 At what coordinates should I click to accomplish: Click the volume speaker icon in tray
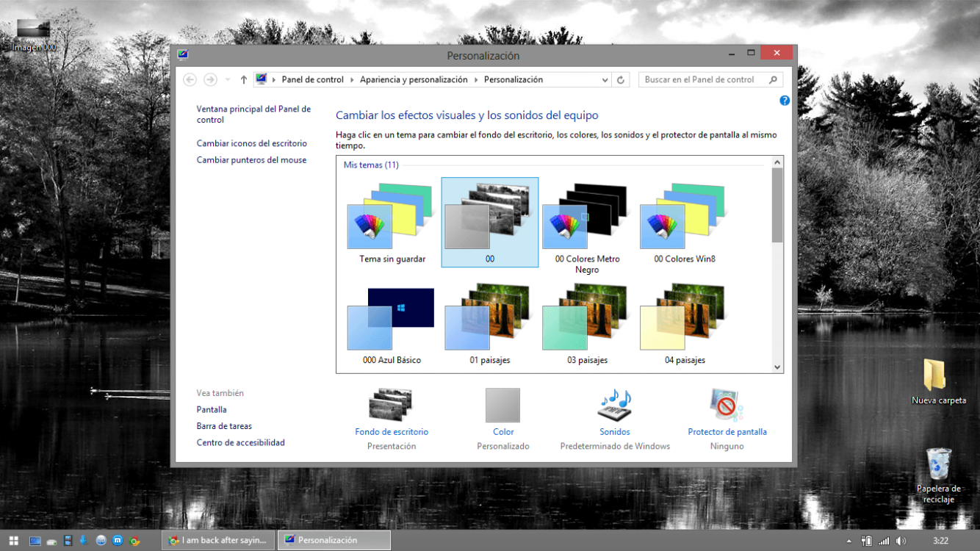tap(901, 541)
